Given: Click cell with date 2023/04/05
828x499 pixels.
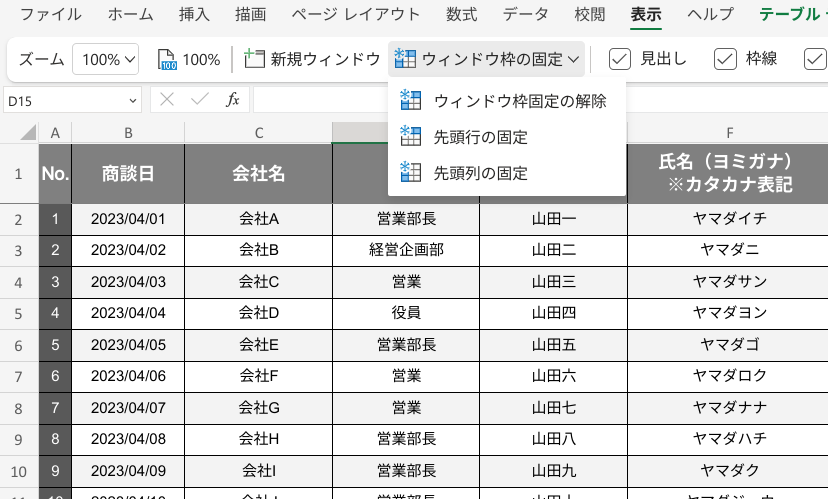Looking at the screenshot, I should (x=128, y=345).
